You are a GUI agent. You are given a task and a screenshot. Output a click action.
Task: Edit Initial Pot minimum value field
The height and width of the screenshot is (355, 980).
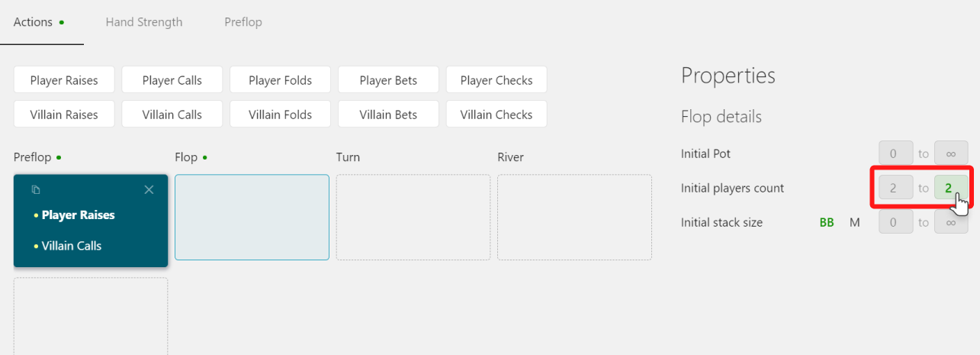point(895,153)
